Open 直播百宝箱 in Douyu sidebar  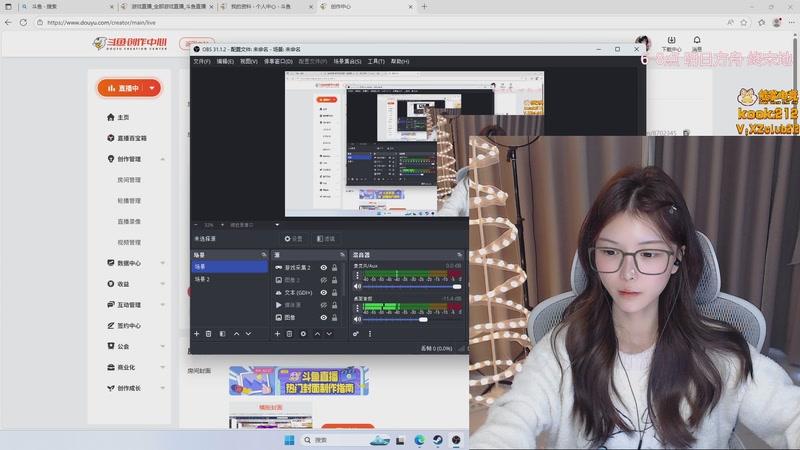pos(127,138)
